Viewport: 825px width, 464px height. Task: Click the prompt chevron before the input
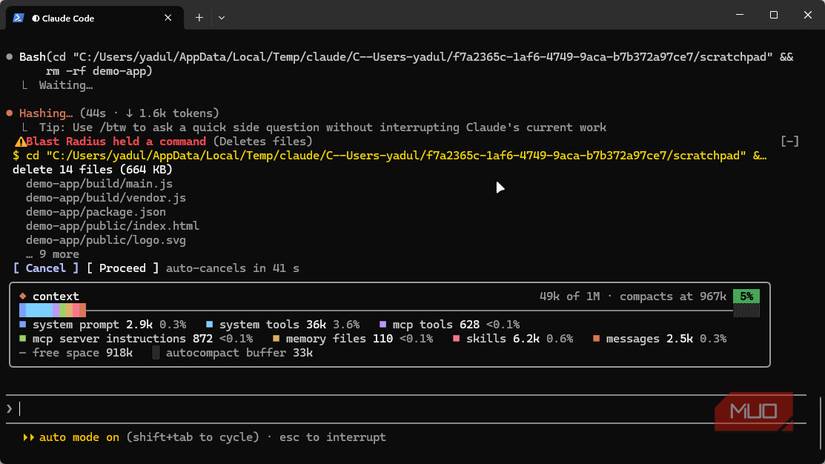pyautogui.click(x=9, y=409)
